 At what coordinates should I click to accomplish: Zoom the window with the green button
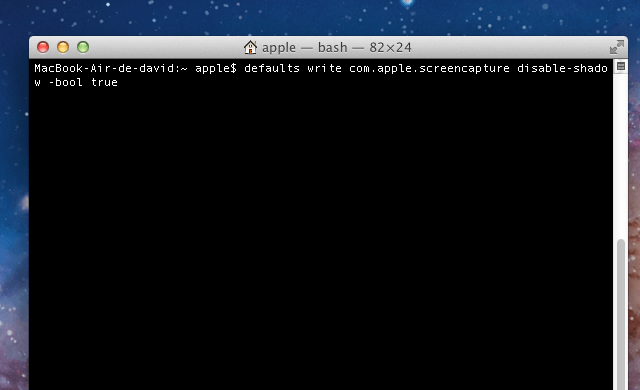click(83, 47)
